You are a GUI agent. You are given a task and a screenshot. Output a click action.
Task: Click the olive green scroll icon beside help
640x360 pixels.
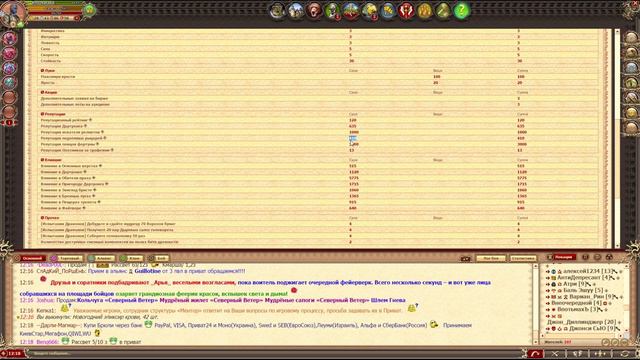[x=443, y=11]
